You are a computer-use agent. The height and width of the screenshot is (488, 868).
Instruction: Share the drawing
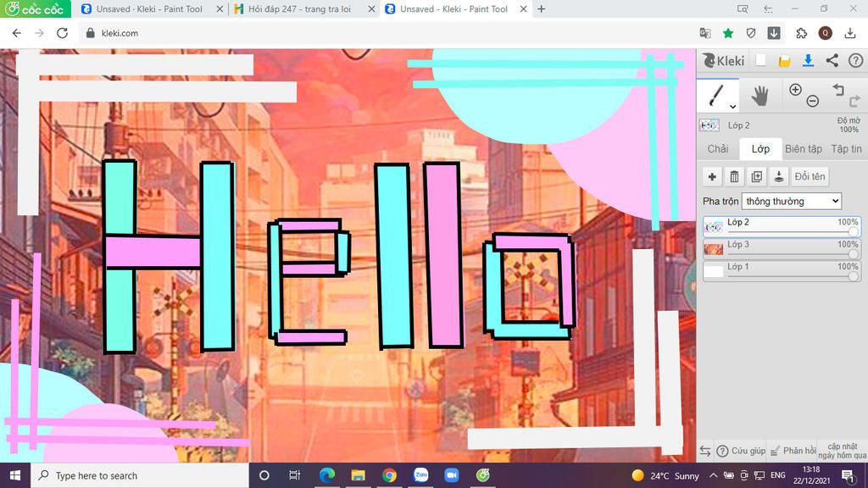point(832,60)
